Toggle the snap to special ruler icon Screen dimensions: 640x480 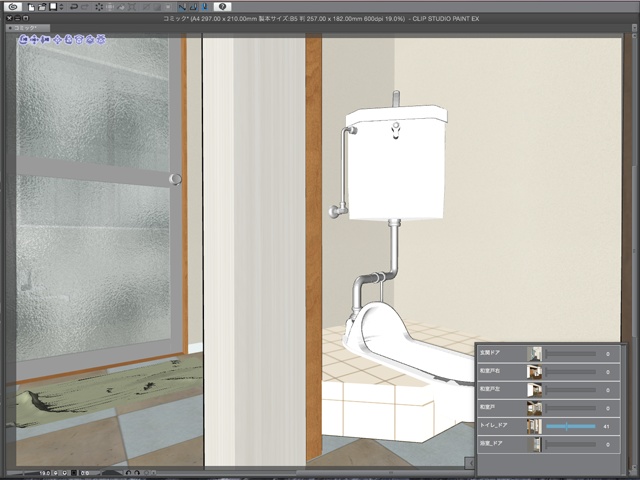tap(194, 7)
